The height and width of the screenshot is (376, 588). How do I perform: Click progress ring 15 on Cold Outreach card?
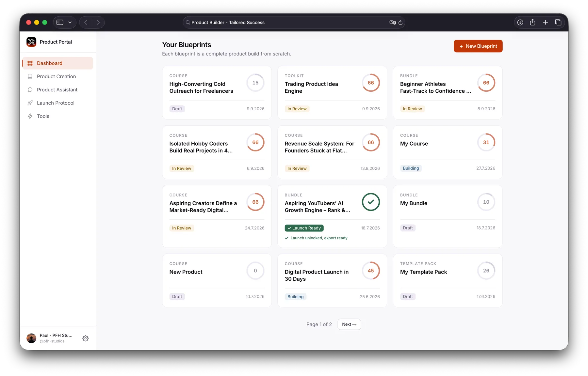pyautogui.click(x=255, y=83)
